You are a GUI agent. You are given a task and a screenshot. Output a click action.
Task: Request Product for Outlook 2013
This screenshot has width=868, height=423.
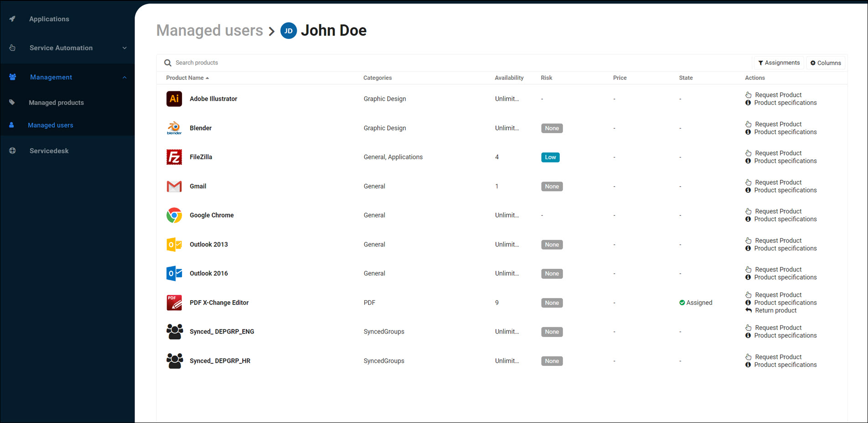coord(778,240)
